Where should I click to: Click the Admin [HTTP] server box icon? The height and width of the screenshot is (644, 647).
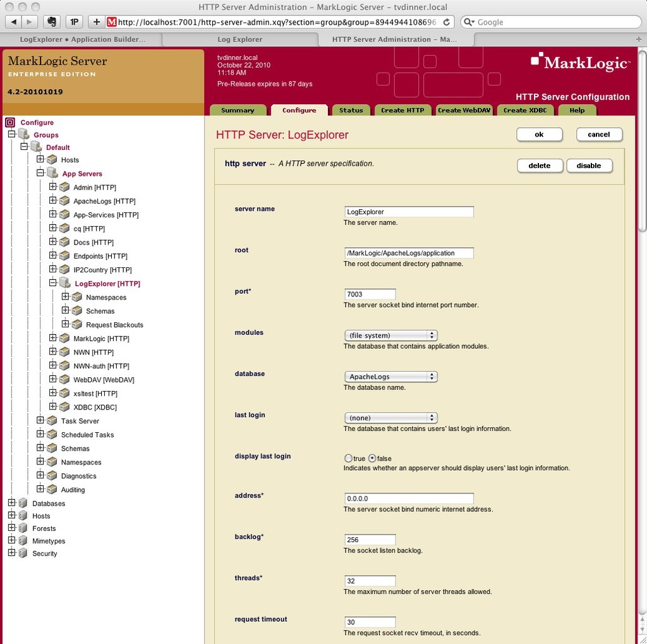tap(64, 187)
